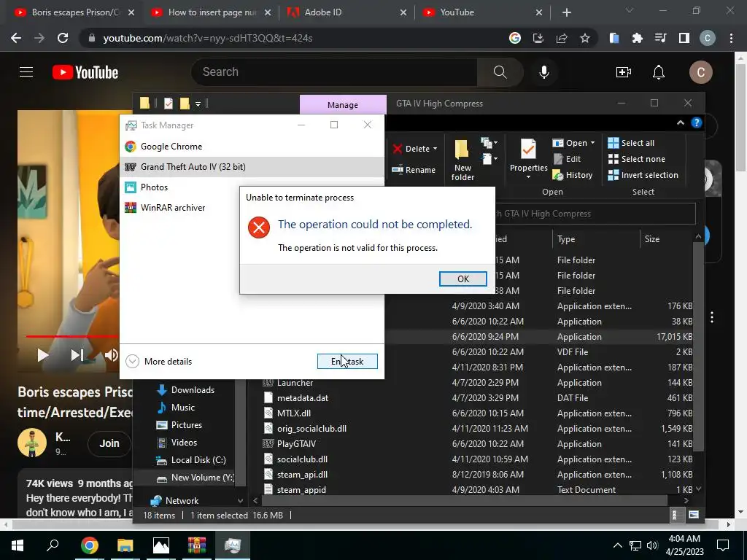747x560 pixels.
Task: Open the Delete dropdown arrow
Action: click(435, 149)
